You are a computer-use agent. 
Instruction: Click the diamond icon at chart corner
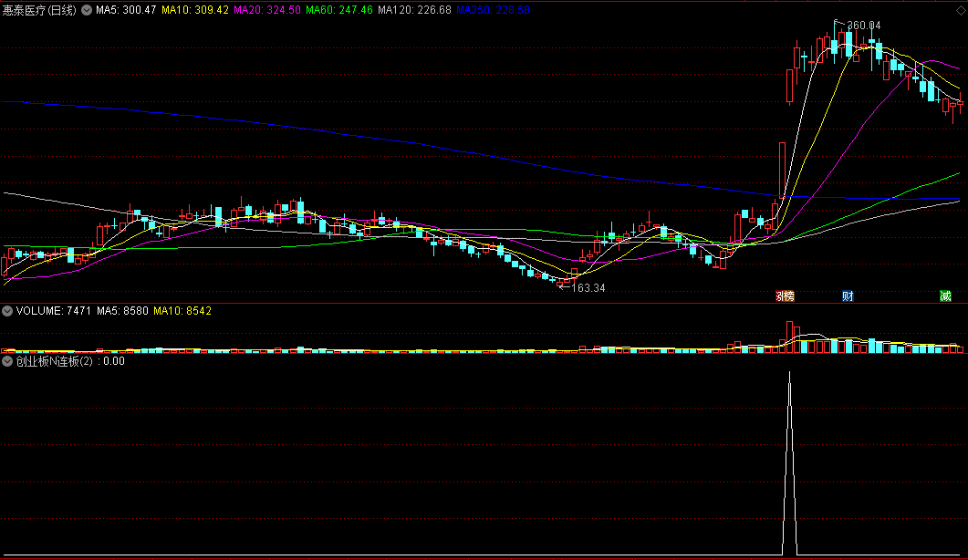tap(961, 11)
